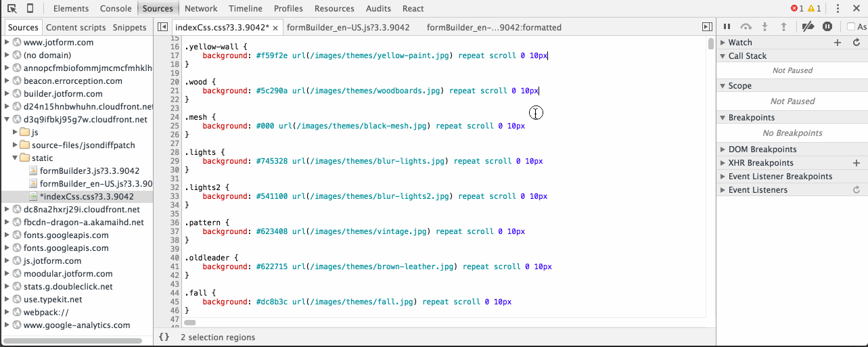The height and width of the screenshot is (347, 868).
Task: Activate the inspect element picker icon
Action: pos(12,8)
